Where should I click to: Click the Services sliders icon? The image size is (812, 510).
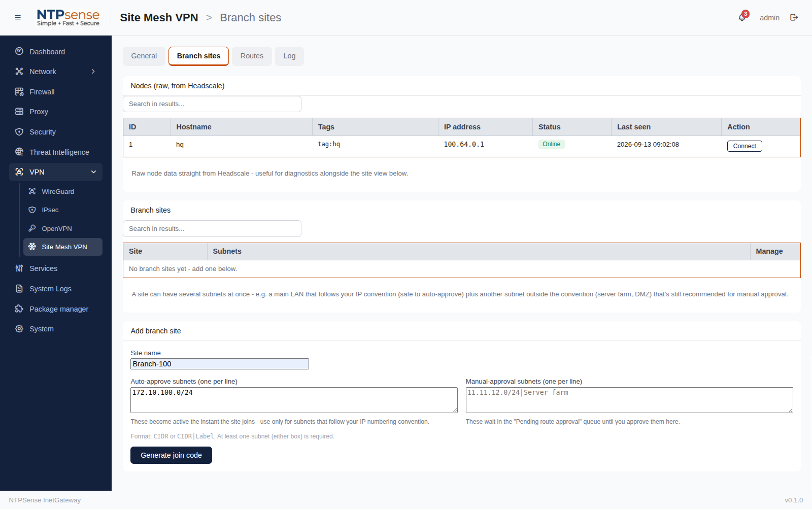[x=19, y=268]
